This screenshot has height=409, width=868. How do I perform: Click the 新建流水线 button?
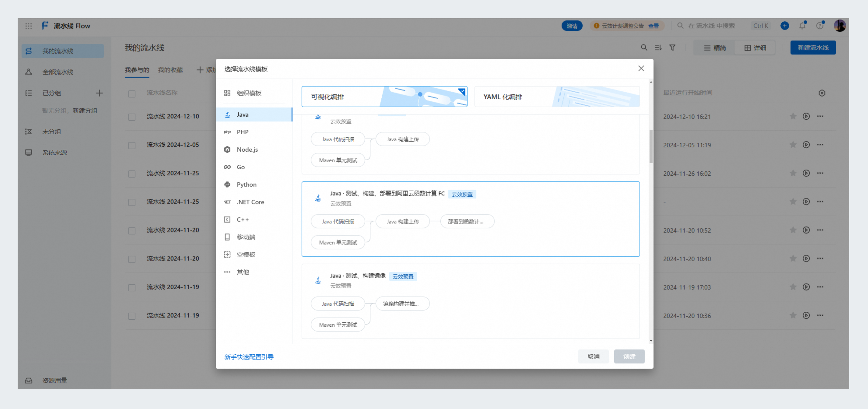tap(813, 47)
